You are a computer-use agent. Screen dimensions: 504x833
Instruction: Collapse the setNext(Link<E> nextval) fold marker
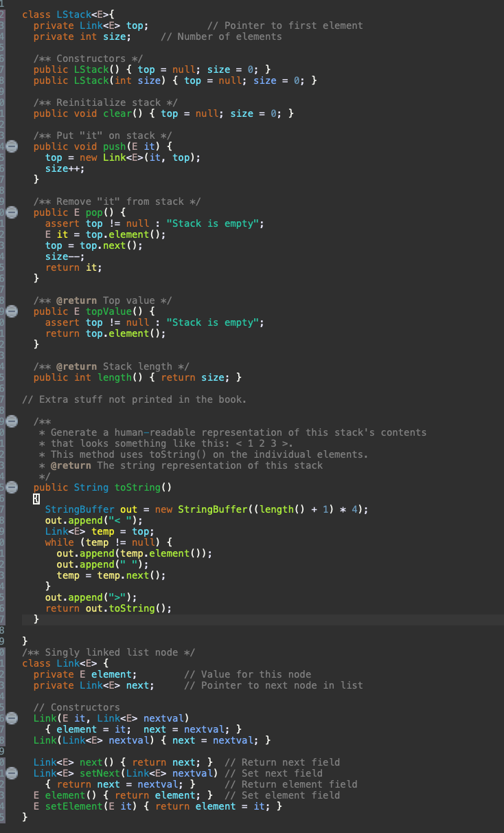[11, 773]
